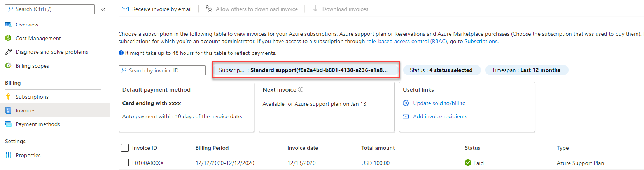644x170 pixels.
Task: Check the box for invoice E0100AXXXX
Action: (125, 163)
